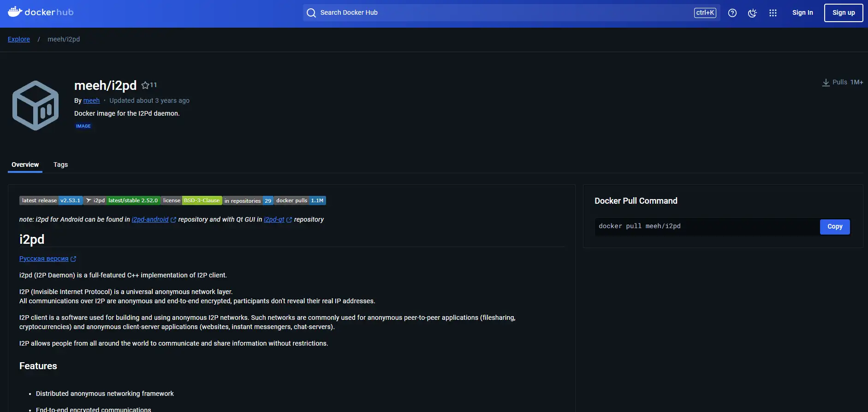Screen dimensions: 868x412
Task: Switch to the Tags tab
Action: tap(60, 165)
